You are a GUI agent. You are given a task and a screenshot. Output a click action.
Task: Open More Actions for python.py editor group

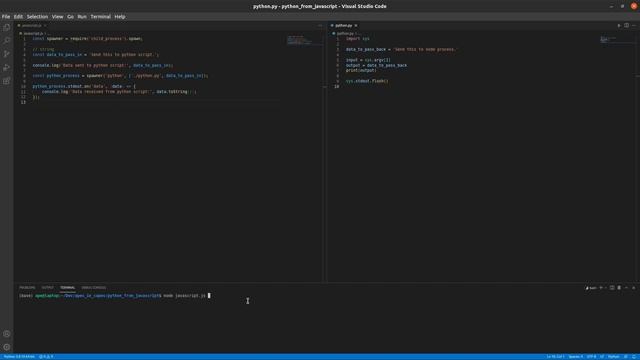coord(634,25)
